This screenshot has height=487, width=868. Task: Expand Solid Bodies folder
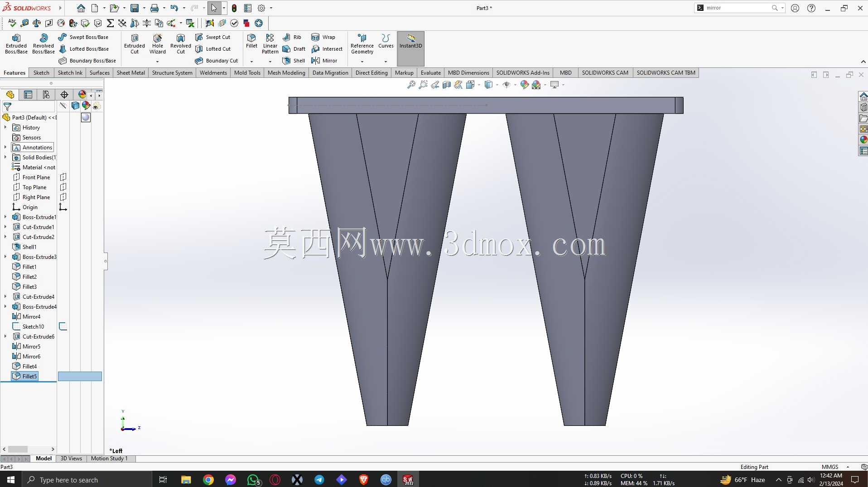5,157
